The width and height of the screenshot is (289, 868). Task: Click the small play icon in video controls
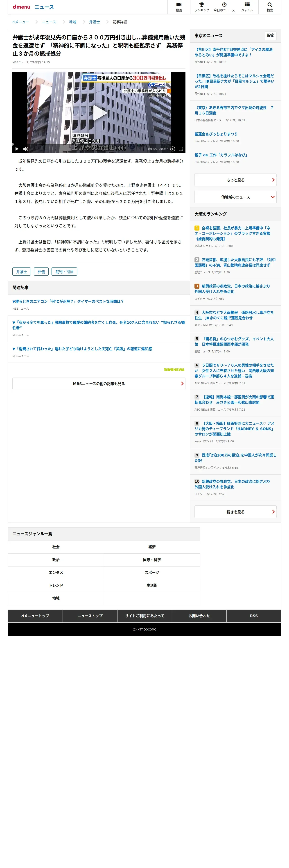point(17,148)
